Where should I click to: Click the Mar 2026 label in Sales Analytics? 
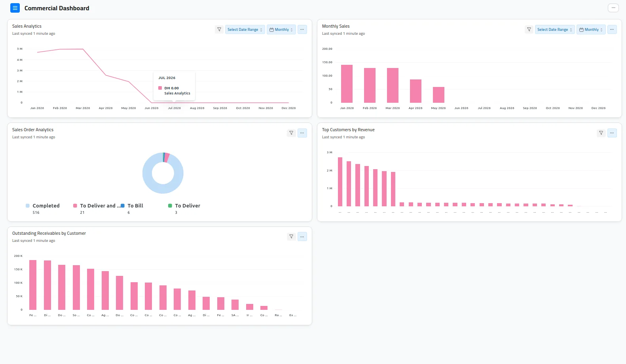pos(83,108)
